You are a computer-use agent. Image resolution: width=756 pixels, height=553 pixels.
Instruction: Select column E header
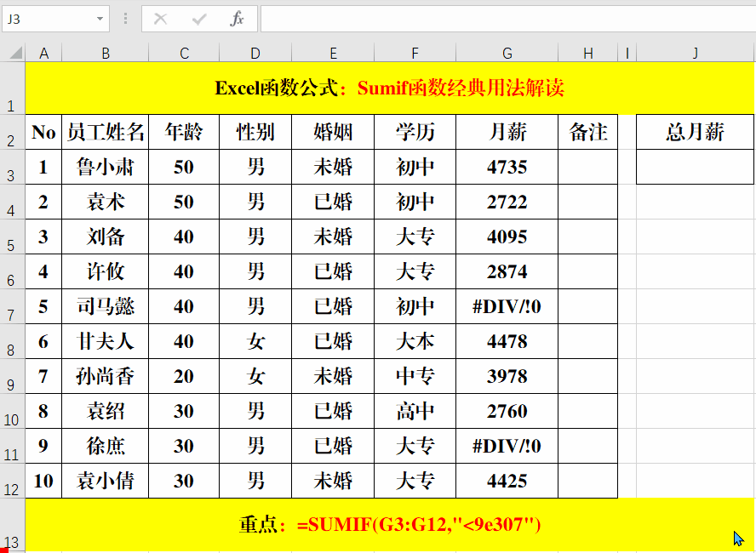pyautogui.click(x=333, y=53)
